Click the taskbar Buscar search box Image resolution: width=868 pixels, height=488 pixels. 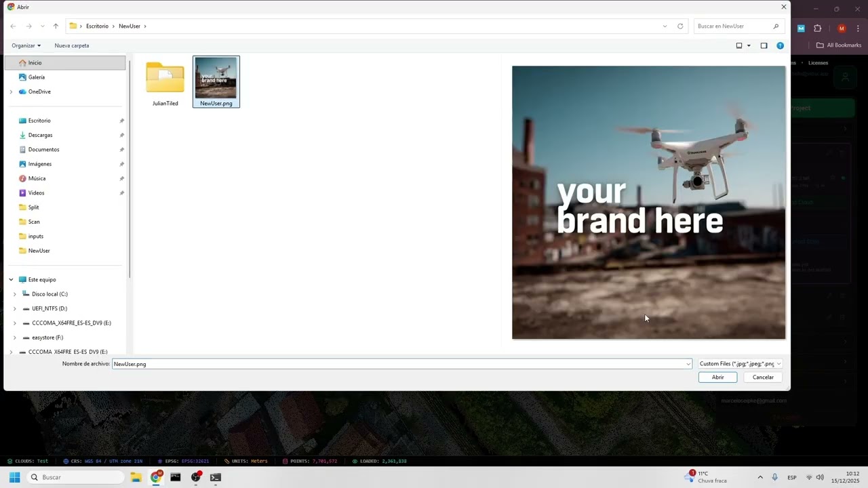75,477
